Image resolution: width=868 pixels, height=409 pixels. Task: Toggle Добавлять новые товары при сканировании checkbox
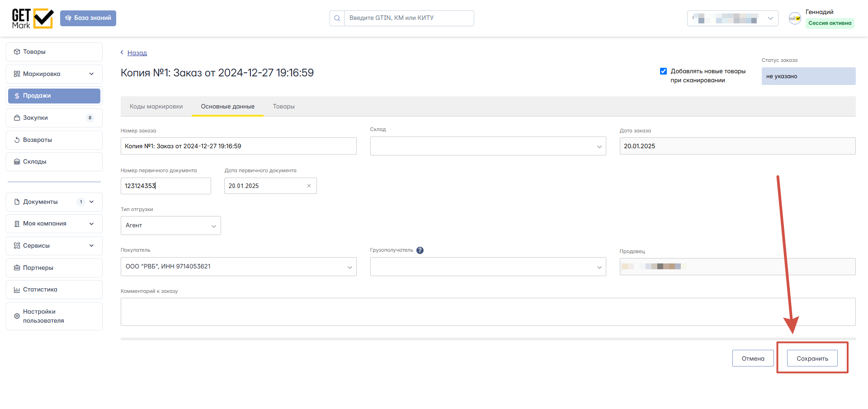click(663, 71)
